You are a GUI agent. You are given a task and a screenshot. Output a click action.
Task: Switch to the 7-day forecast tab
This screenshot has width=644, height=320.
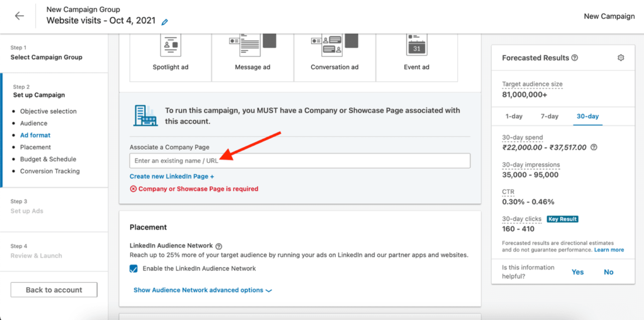coord(550,116)
